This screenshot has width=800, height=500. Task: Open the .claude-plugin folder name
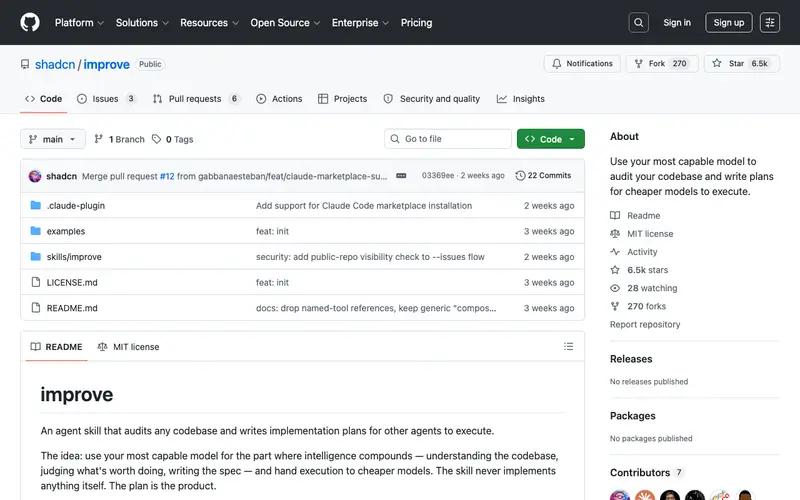[76, 206]
